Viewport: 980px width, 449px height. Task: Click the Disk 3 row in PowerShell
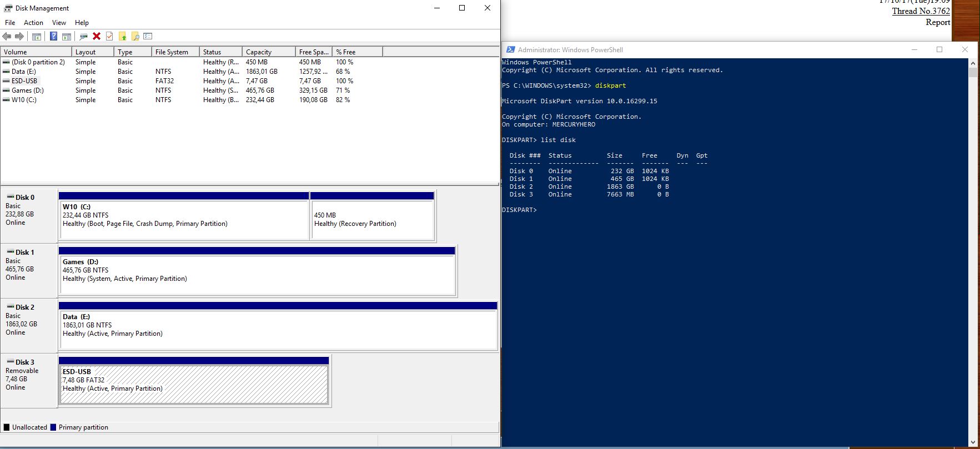[589, 194]
